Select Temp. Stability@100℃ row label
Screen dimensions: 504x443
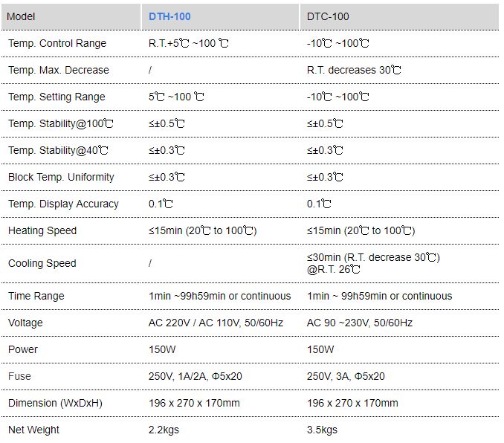(61, 123)
